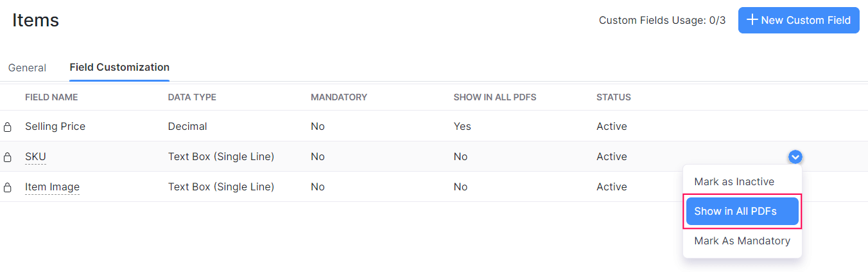The image size is (868, 272).
Task: Choose Show in All PDFs option
Action: pyautogui.click(x=742, y=212)
